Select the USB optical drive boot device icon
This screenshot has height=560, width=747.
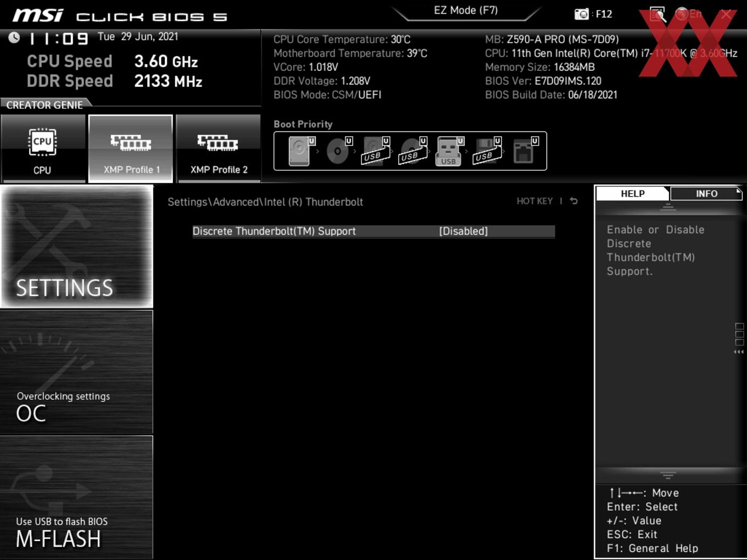coord(412,151)
